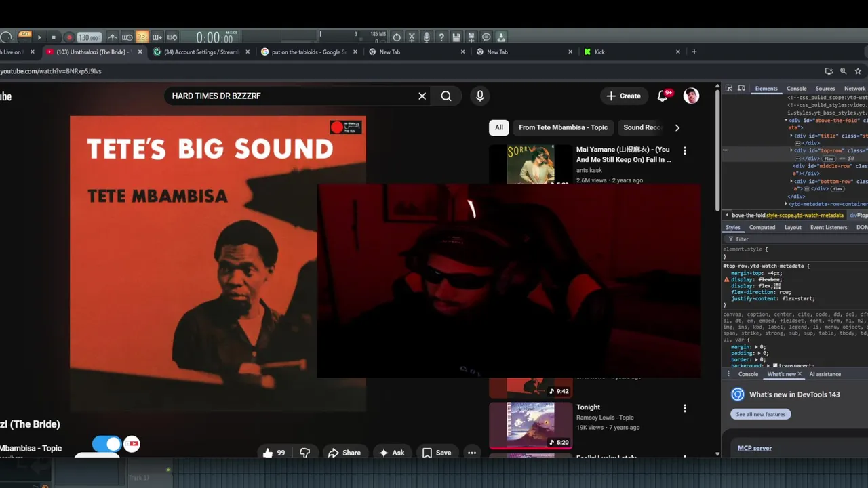The image size is (868, 488).
Task: Select the All filter chip
Action: tap(499, 127)
